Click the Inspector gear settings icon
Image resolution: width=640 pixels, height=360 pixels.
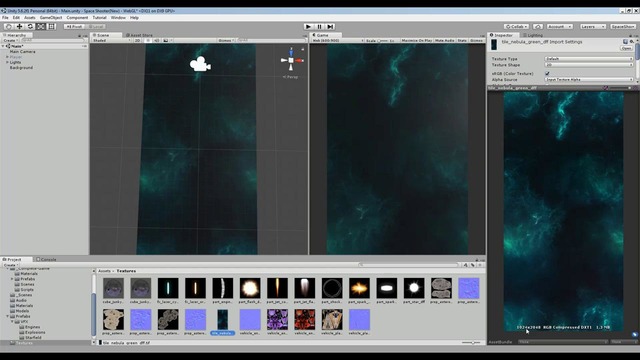tap(631, 42)
